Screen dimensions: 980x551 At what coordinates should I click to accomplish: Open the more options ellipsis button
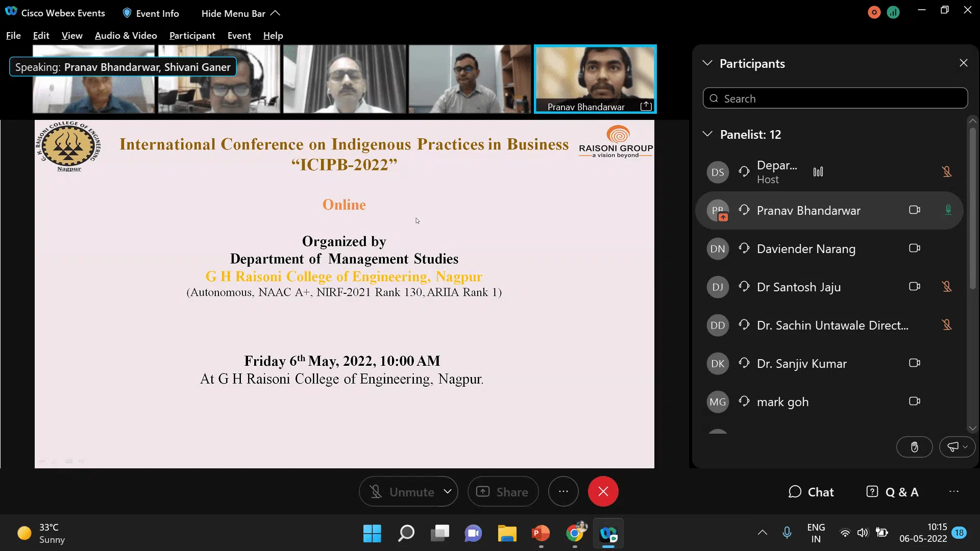(x=563, y=491)
